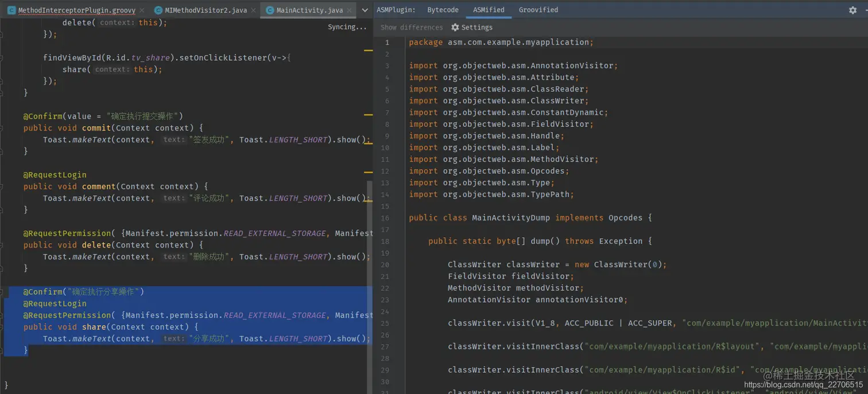The width and height of the screenshot is (868, 394).
Task: Click the MethodInterceptorPlugin.groovy file type icon
Action: [x=11, y=10]
